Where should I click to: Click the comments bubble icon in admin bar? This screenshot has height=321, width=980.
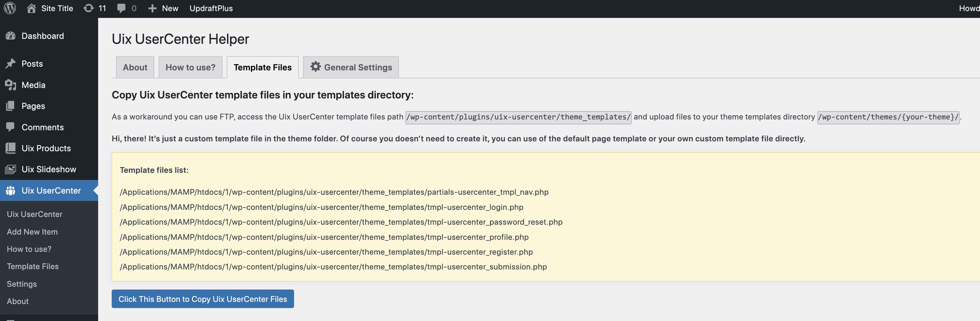click(x=121, y=8)
